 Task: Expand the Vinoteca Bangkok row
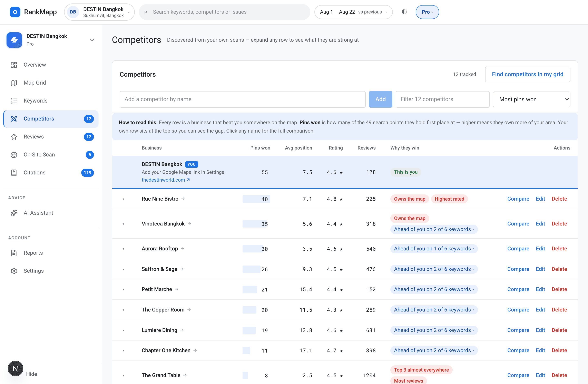(123, 224)
